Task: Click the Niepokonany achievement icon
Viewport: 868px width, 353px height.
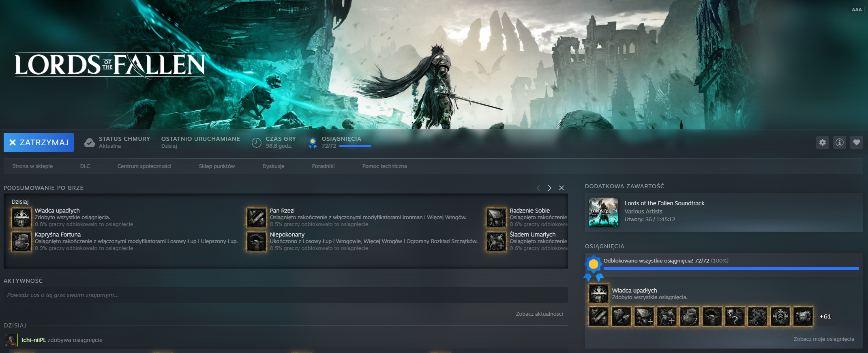Action: 257,242
